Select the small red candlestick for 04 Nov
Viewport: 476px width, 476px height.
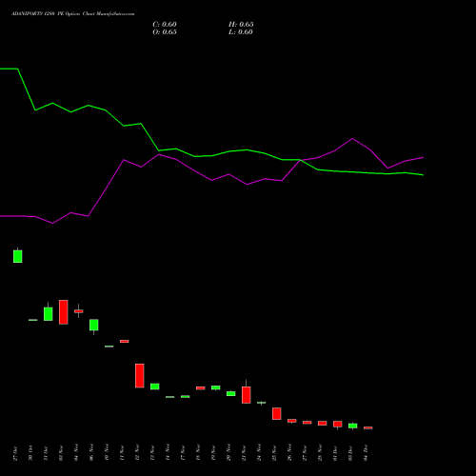tap(79, 311)
